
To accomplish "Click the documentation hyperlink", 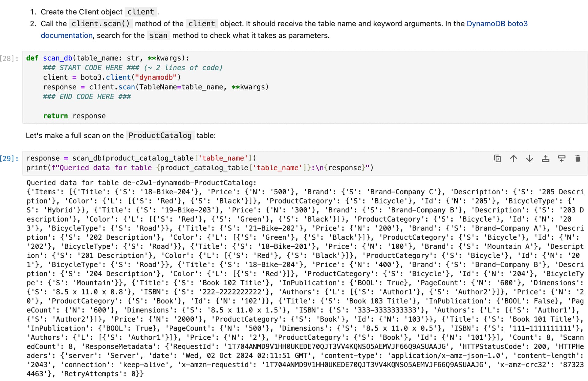I will pos(66,35).
